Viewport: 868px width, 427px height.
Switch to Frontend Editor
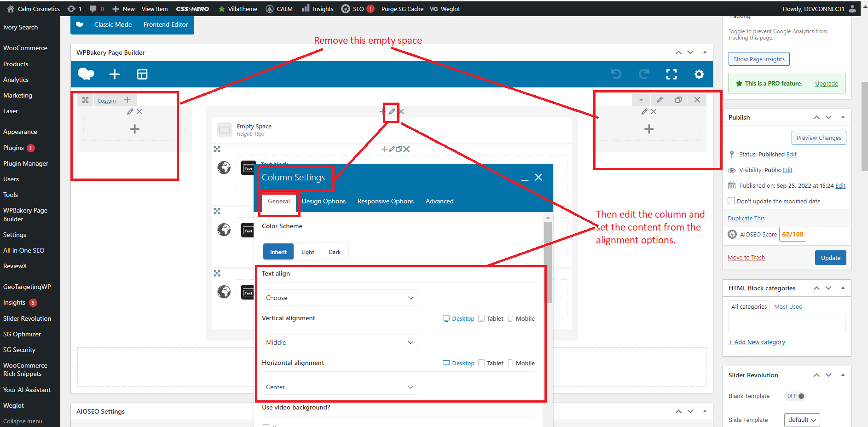point(166,24)
